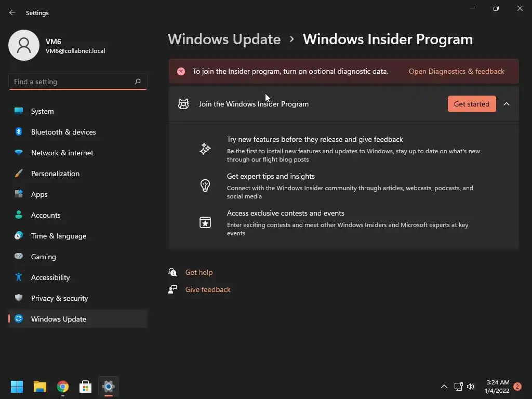Open Bluetooth & devices settings
This screenshot has width=532, height=399.
pyautogui.click(x=78, y=132)
